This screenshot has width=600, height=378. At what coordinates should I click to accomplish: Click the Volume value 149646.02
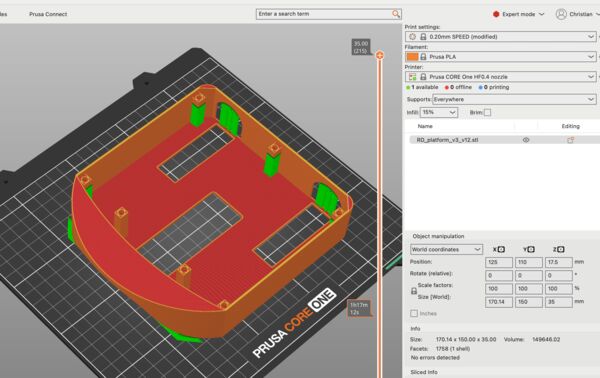(x=546, y=340)
